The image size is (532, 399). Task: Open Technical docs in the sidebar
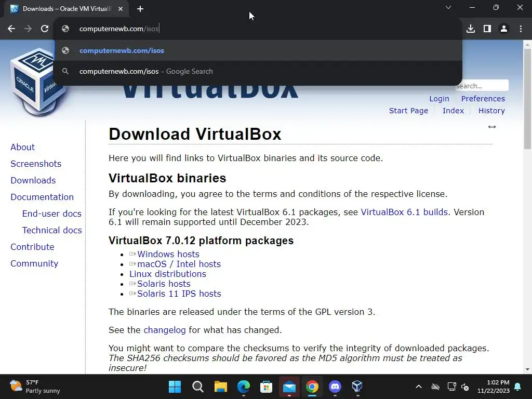(52, 230)
